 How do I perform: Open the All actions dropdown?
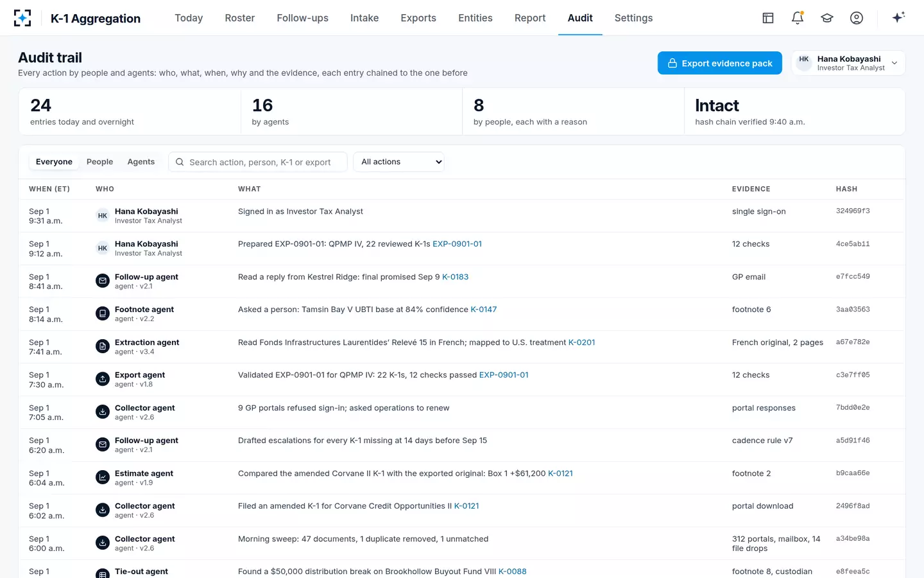coord(400,162)
